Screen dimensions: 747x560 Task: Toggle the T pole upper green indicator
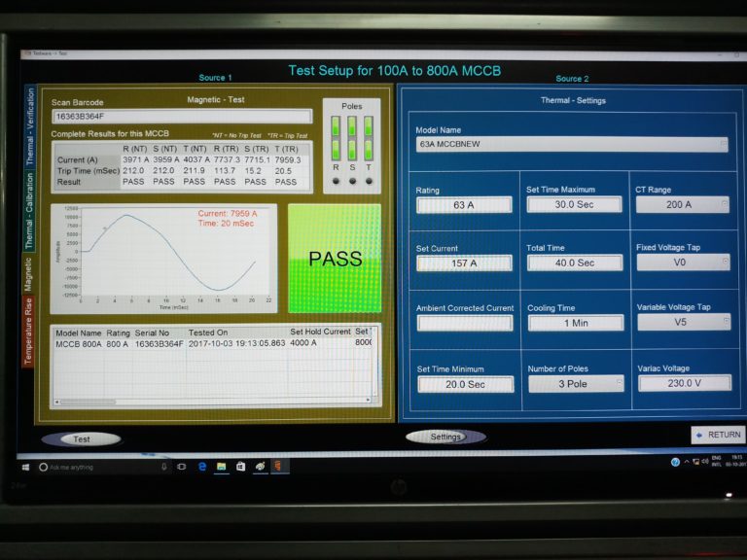pyautogui.click(x=369, y=126)
